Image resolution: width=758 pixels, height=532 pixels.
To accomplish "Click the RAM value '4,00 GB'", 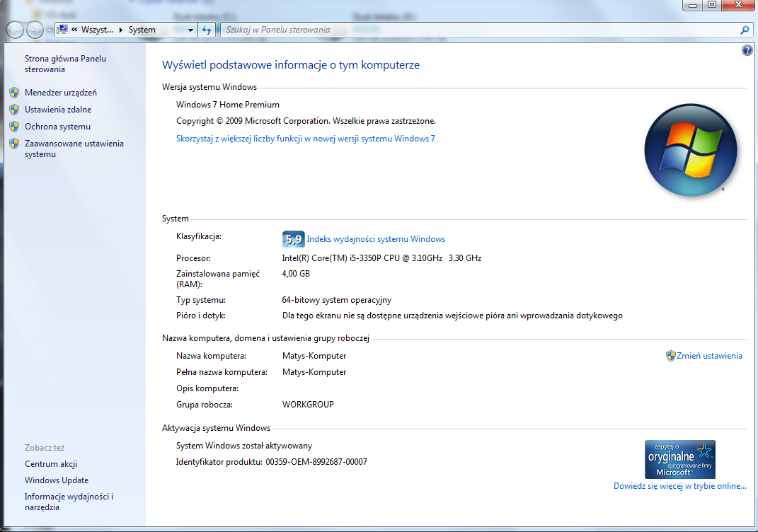I will (x=296, y=274).
